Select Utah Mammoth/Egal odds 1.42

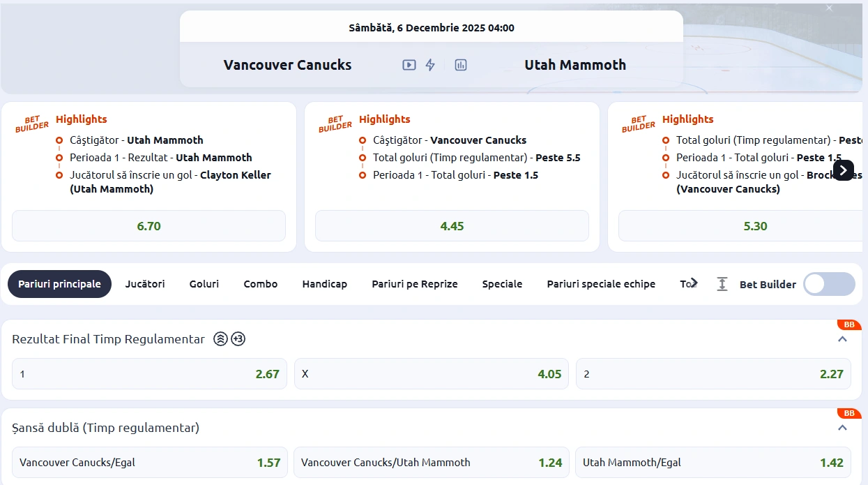point(713,463)
